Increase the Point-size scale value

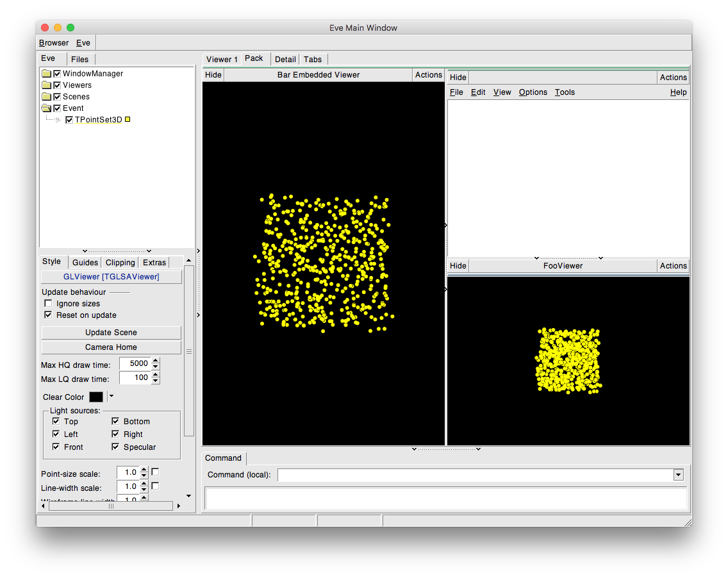144,470
